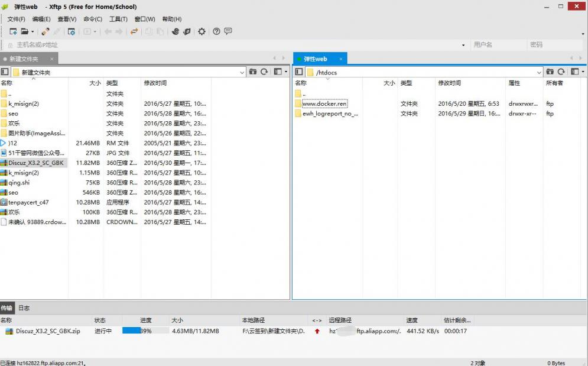
Task: Click the transfer direction arrows icon
Action: click(134, 31)
